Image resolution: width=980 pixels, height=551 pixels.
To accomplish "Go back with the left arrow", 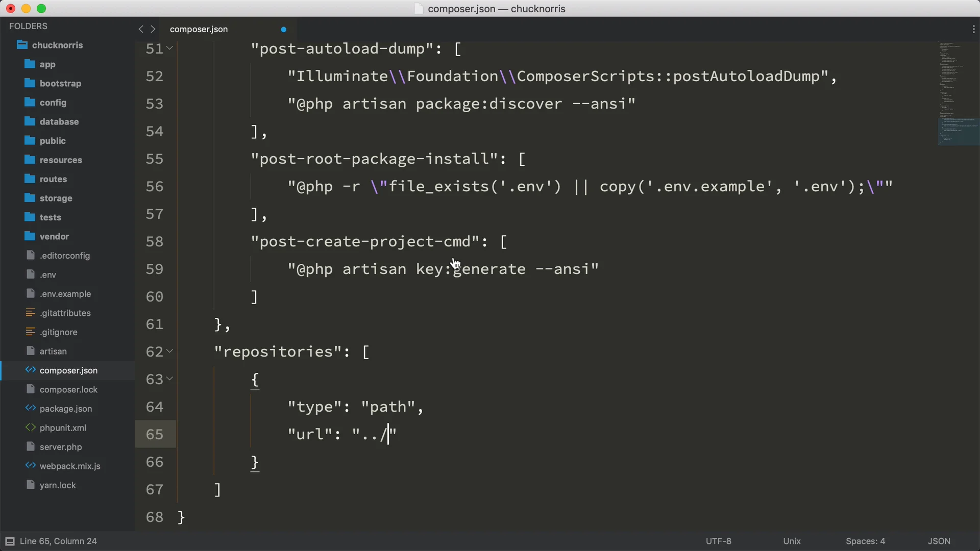I will pos(141,29).
